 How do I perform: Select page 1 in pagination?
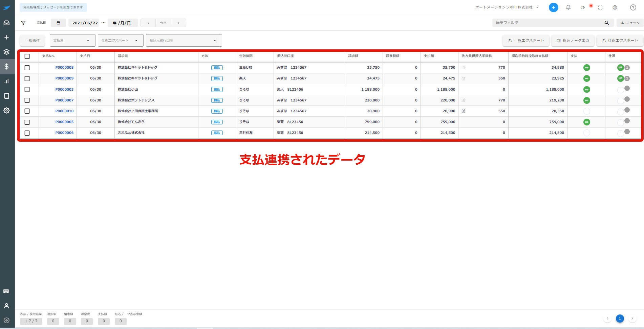pyautogui.click(x=620, y=319)
